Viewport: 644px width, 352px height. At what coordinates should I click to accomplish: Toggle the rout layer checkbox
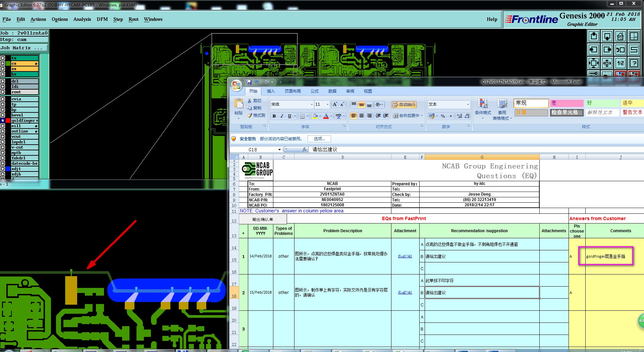tap(3, 92)
